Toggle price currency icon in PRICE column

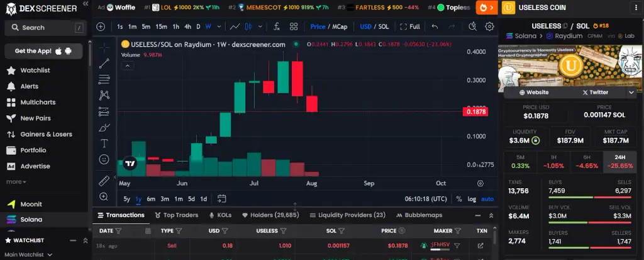[402, 231]
